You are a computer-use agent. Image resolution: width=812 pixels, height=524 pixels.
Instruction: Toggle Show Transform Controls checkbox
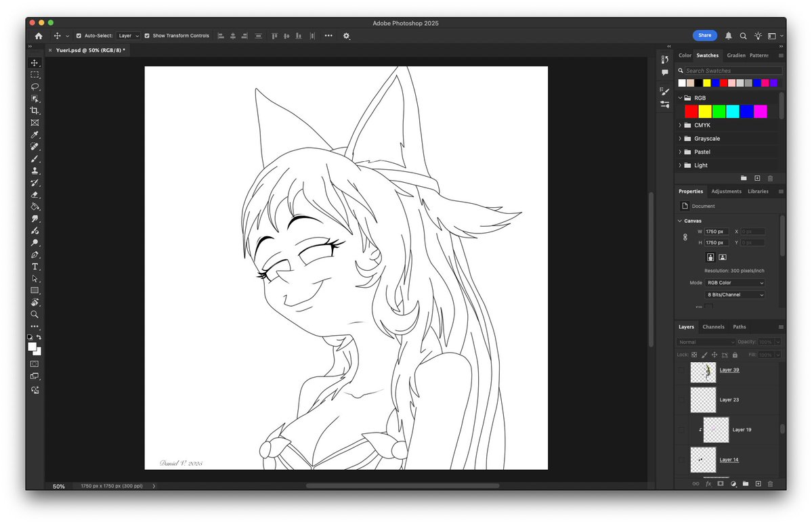pos(147,36)
